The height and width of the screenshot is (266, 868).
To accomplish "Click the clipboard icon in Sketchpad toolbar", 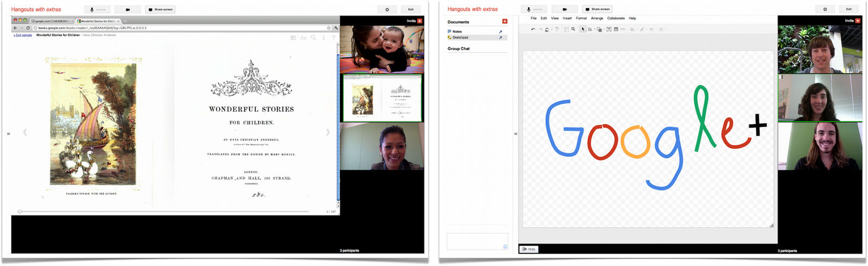I will pos(547,29).
